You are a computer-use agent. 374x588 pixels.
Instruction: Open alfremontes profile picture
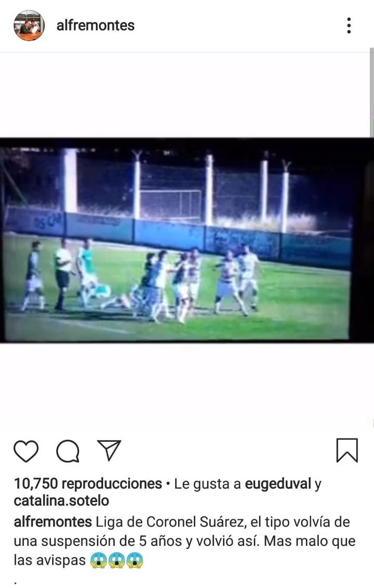[29, 25]
